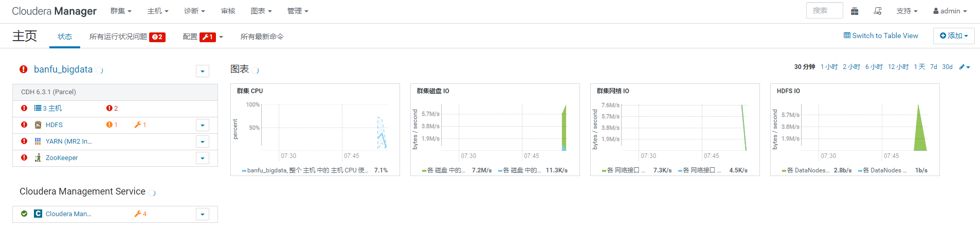Select the 1 小时 time range
This screenshot has width=980, height=246.
coord(829,67)
